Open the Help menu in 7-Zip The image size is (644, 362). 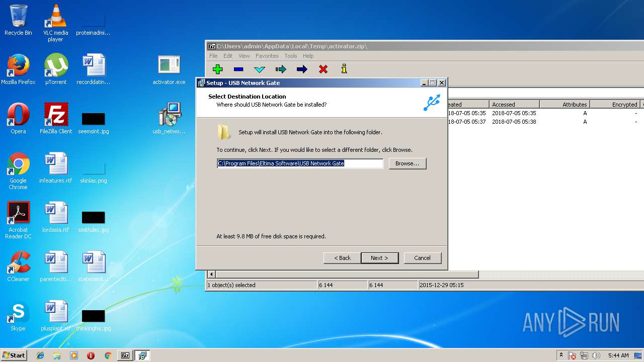[308, 56]
